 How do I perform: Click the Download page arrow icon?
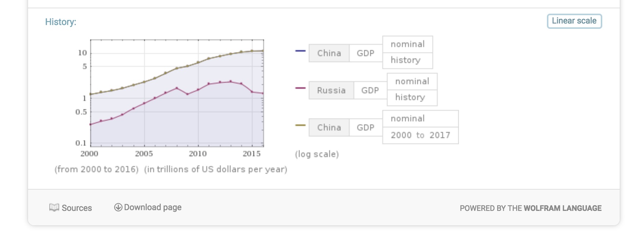[118, 207]
